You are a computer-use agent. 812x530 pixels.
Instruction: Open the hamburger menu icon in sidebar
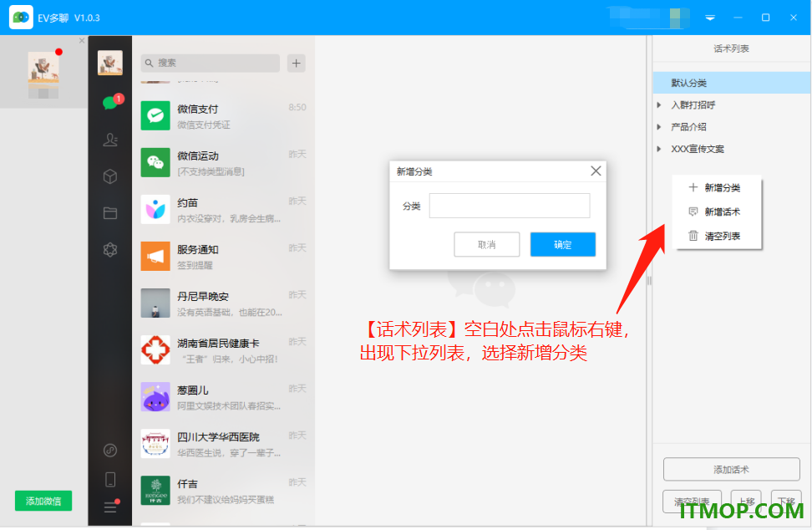pyautogui.click(x=110, y=507)
